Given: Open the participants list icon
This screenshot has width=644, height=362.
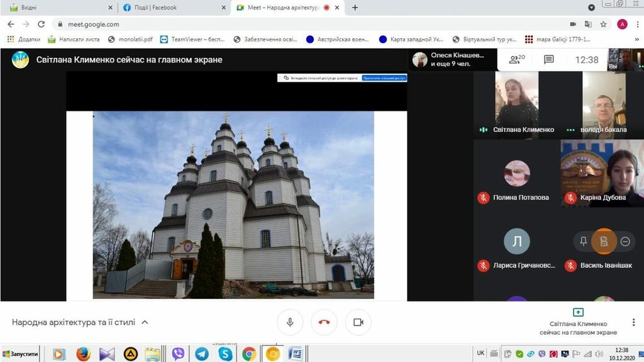Looking at the screenshot, I should tap(517, 60).
